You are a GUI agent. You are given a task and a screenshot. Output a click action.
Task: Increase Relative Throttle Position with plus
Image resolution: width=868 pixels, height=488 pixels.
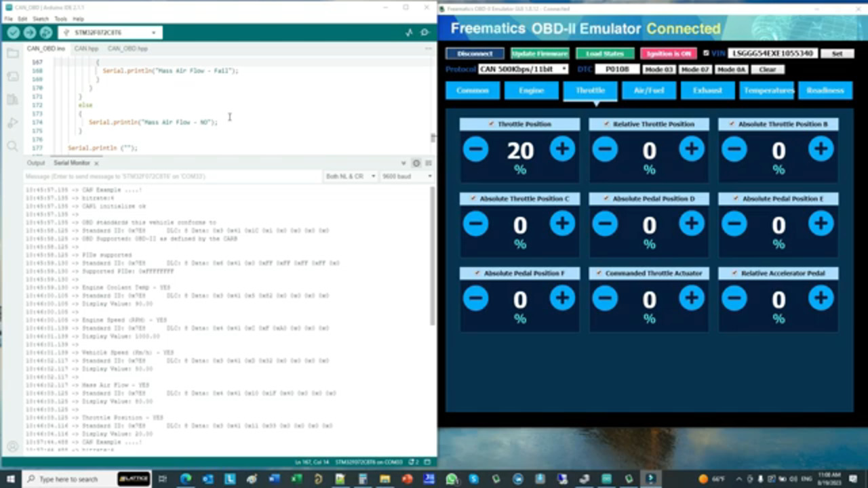click(692, 149)
